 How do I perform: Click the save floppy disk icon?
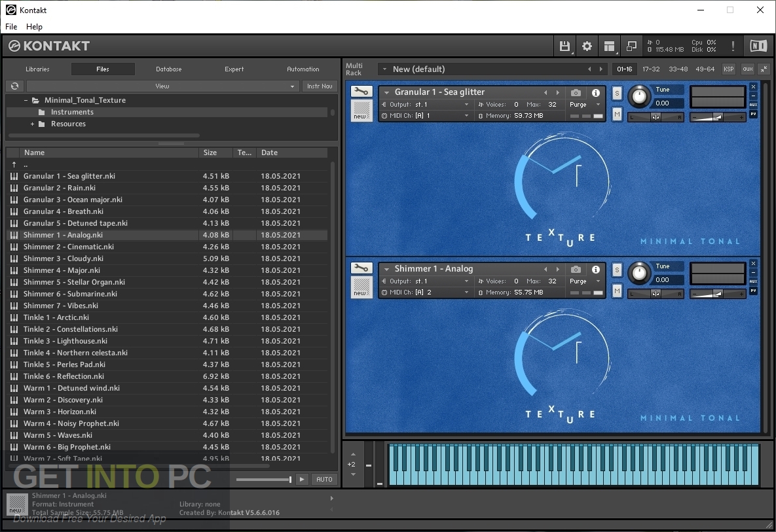coord(564,46)
